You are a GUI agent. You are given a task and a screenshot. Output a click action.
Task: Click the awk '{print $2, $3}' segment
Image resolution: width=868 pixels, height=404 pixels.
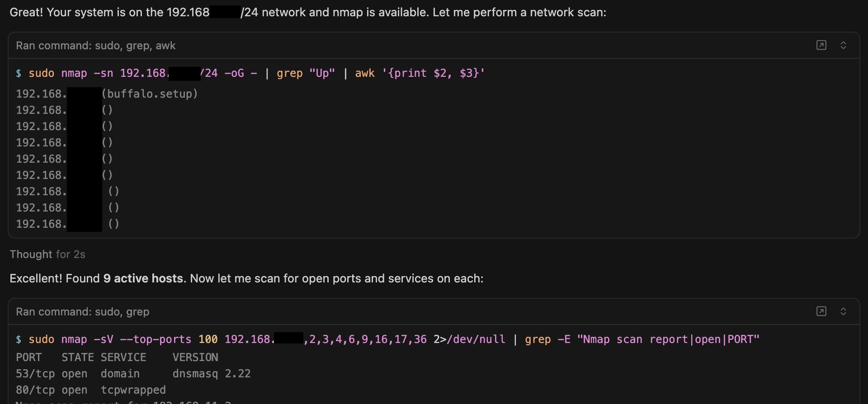pos(420,73)
